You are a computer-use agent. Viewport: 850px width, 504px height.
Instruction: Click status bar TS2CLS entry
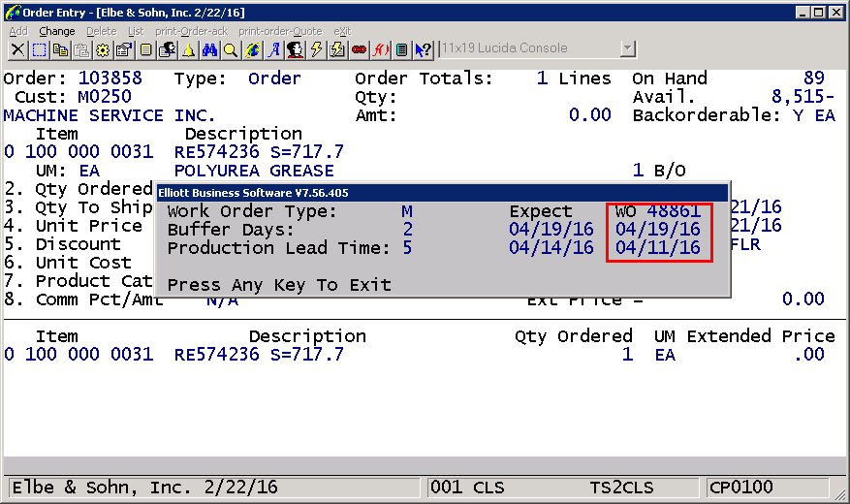pos(621,488)
